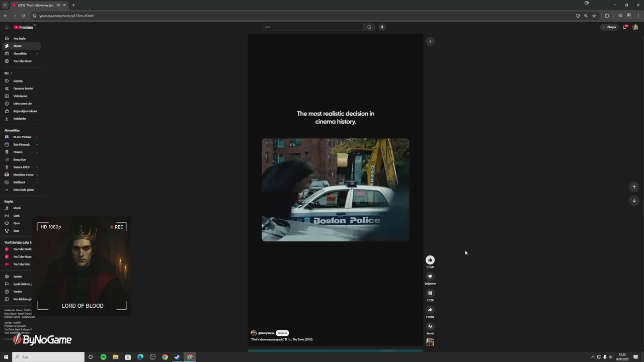Open new browser tab

[73, 5]
